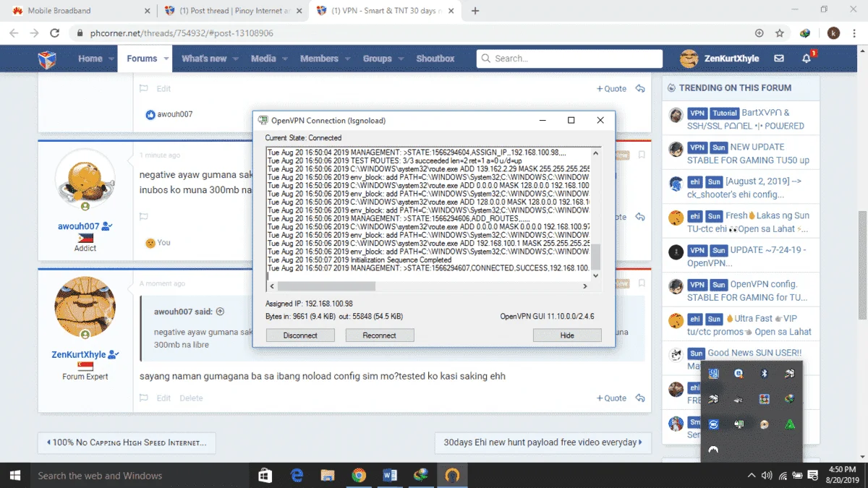Open Microsoft Edge from the taskbar
The height and width of the screenshot is (488, 868).
[297, 476]
